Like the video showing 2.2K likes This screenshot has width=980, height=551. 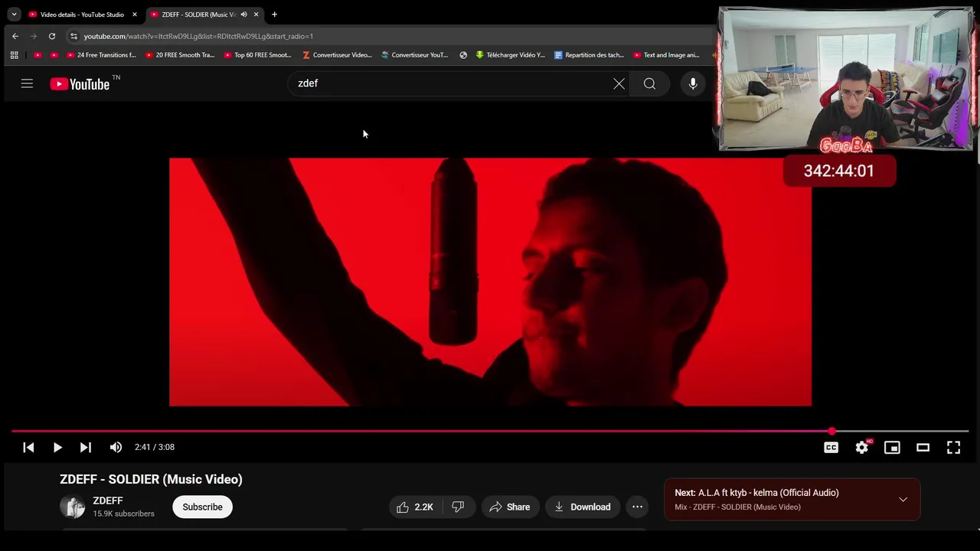tap(415, 507)
